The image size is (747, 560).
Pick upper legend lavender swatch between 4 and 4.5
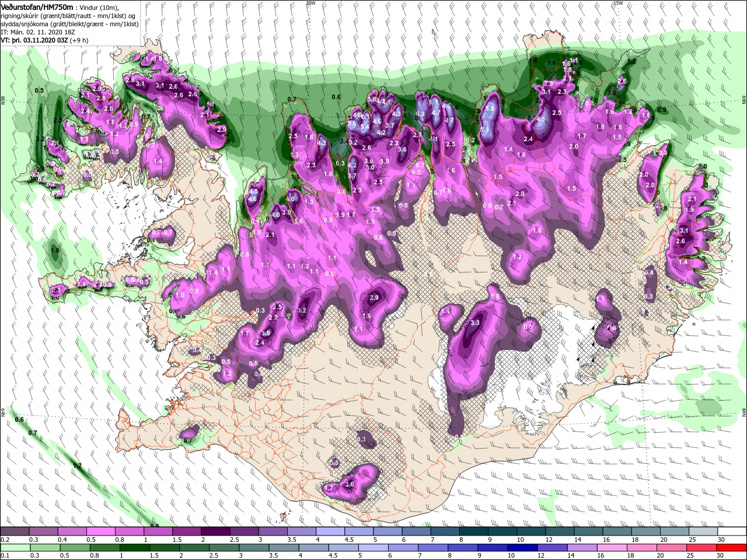pyautogui.click(x=330, y=531)
